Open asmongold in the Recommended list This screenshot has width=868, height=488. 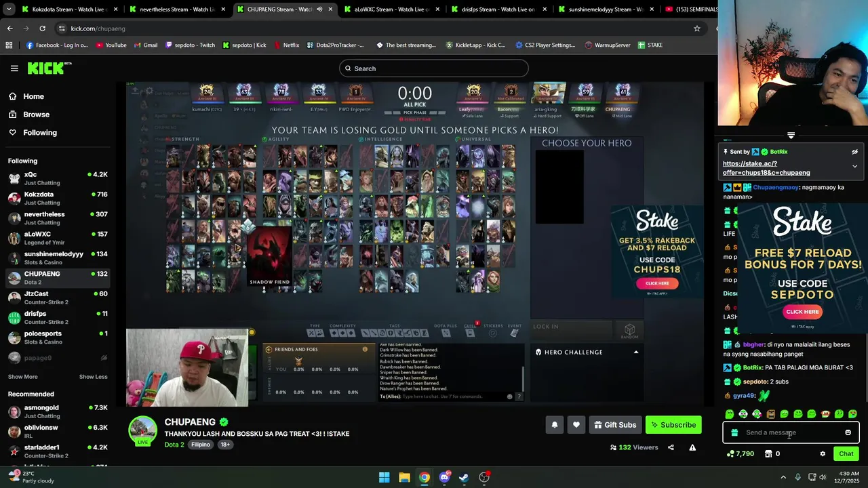[x=58, y=411]
